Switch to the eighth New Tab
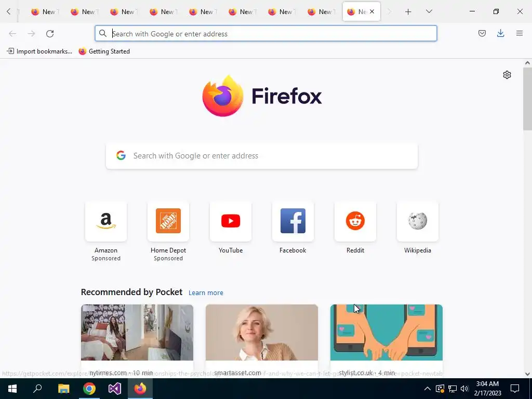532x399 pixels. tap(321, 12)
